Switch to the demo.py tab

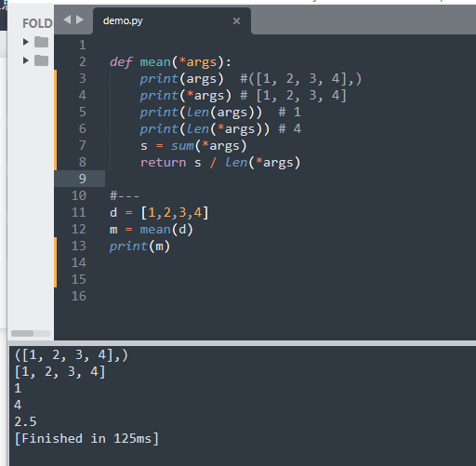coord(172,21)
